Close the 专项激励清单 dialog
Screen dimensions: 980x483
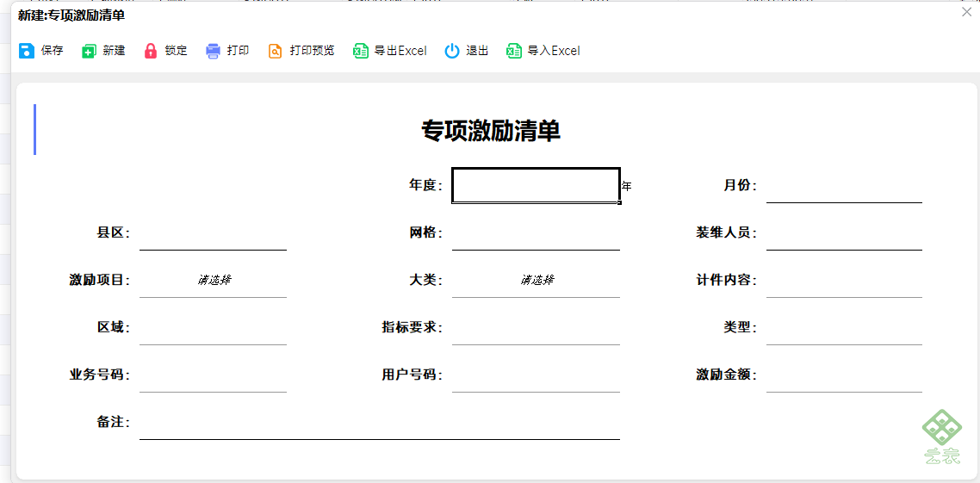point(967,11)
